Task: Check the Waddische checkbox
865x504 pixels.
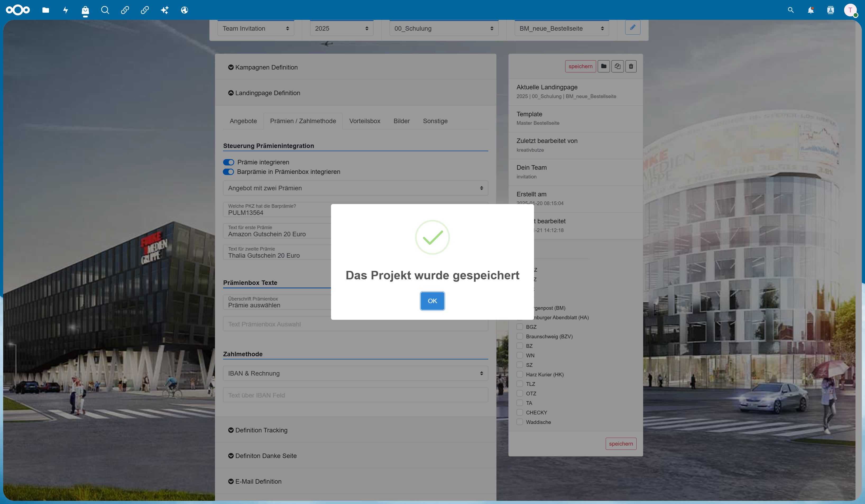Action: (x=520, y=422)
